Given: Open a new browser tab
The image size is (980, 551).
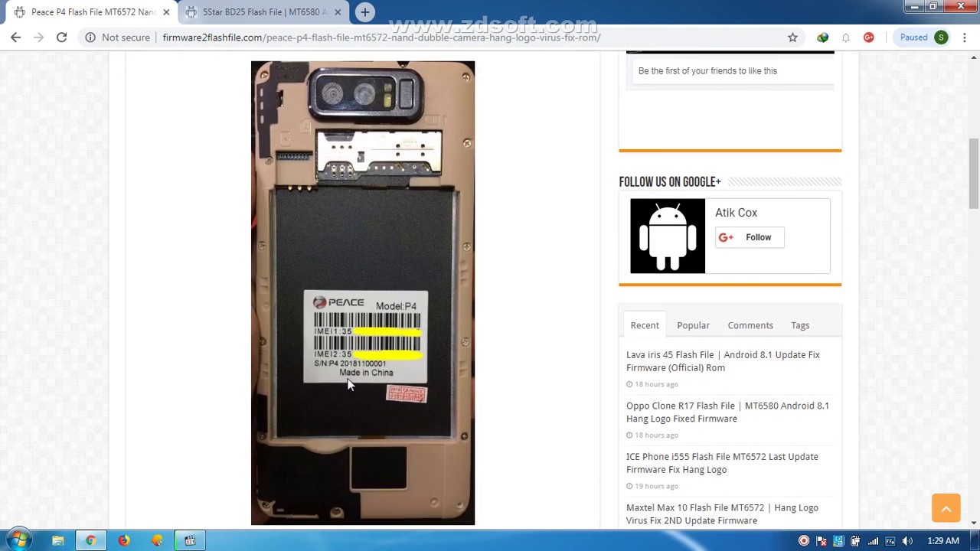Looking at the screenshot, I should (x=365, y=12).
